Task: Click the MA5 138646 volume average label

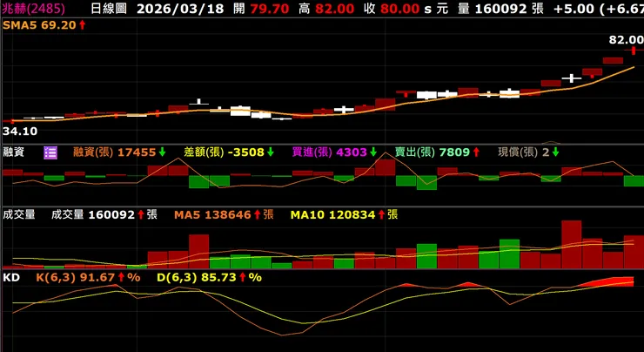Action: [224, 214]
